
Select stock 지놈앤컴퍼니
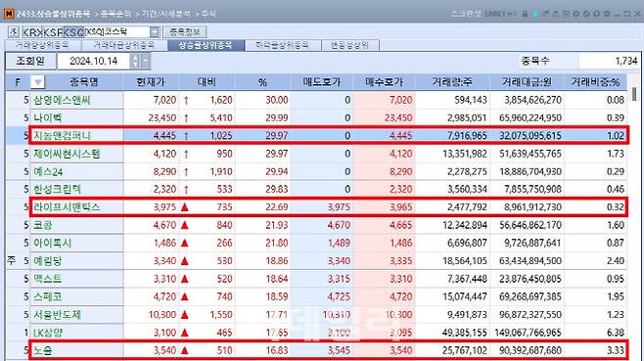(62, 136)
